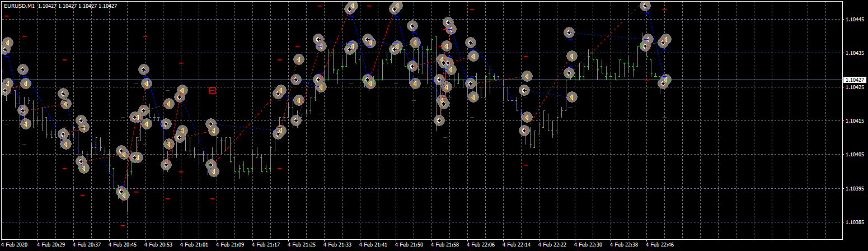
Task: Click price scale label 1.10385
Action: [856, 222]
